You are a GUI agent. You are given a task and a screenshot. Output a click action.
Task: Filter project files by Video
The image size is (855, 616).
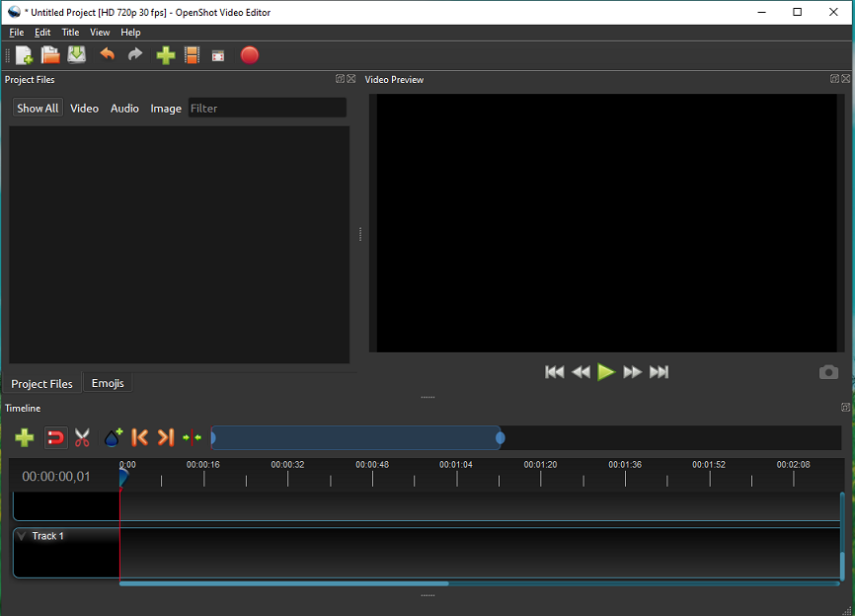pos(85,108)
